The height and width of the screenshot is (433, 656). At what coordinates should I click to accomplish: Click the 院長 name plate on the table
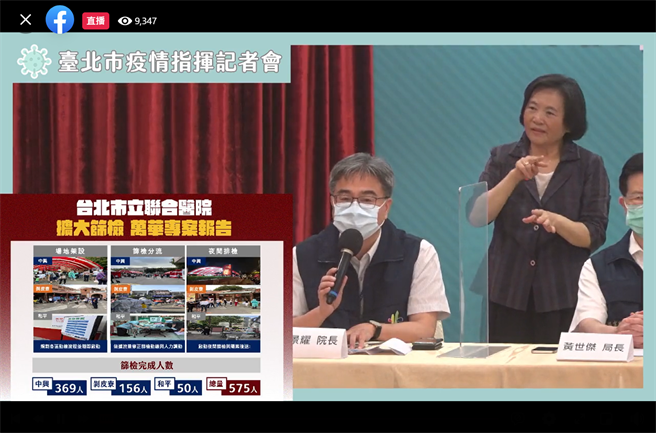point(319,342)
